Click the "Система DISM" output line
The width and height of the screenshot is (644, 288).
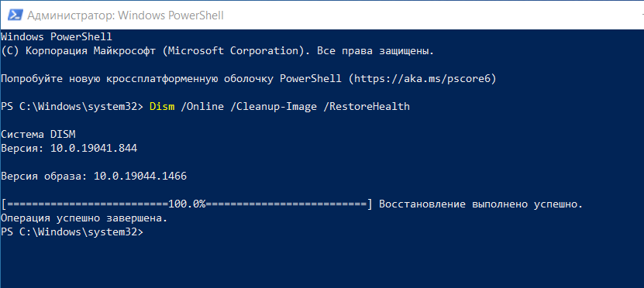point(39,135)
